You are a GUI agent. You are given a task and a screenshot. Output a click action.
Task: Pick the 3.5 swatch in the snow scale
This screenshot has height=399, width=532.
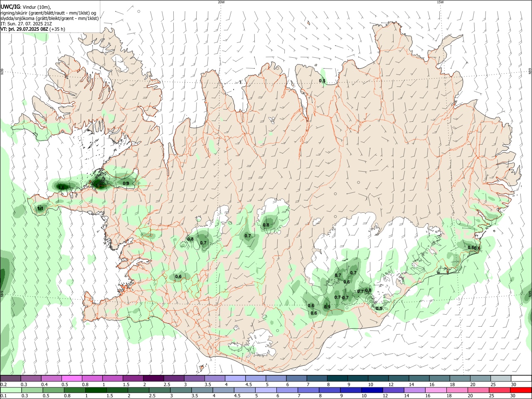(214, 379)
